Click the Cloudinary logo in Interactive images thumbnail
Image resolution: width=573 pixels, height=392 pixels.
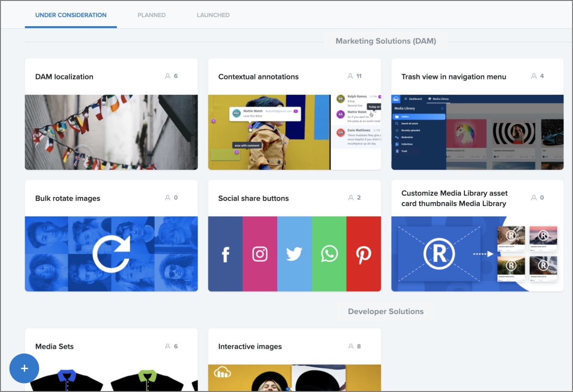[x=223, y=372]
